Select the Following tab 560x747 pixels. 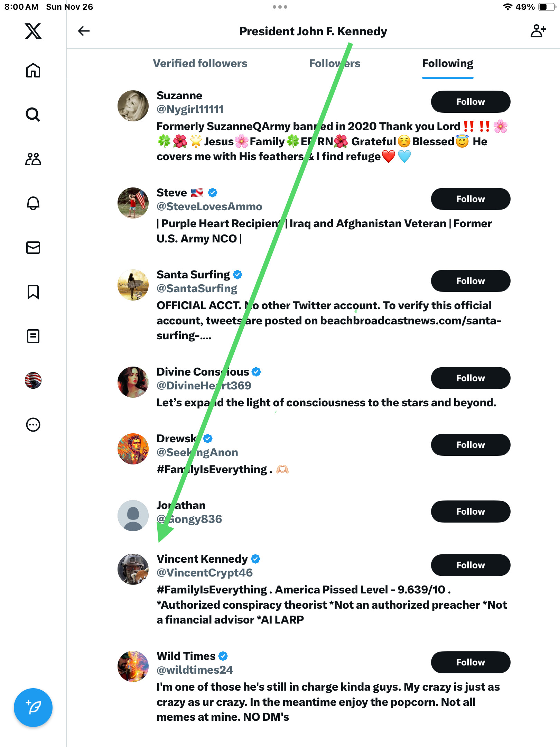click(447, 63)
